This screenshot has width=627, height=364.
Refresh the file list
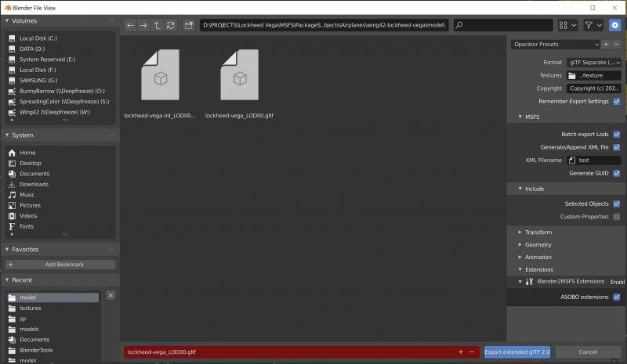pos(170,25)
